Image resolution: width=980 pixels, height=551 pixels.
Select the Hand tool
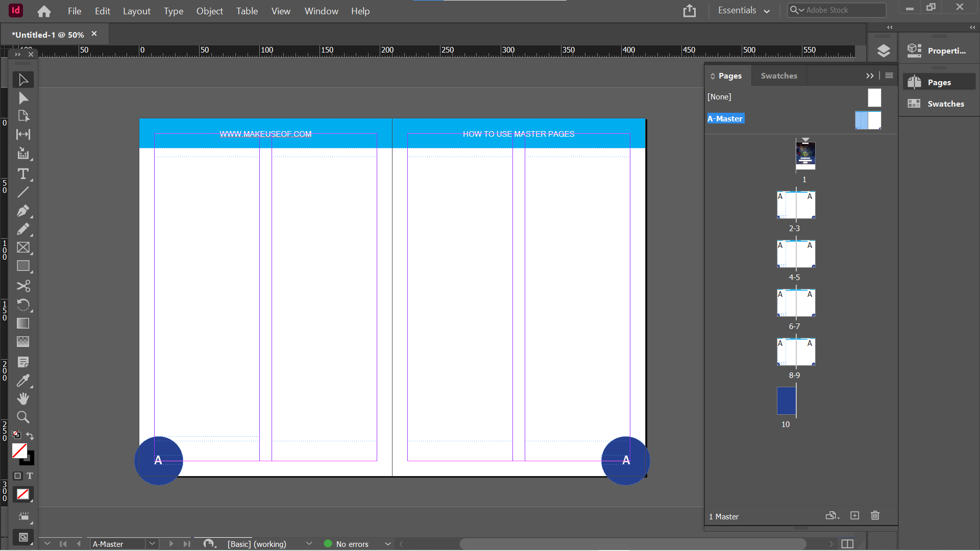pos(23,398)
